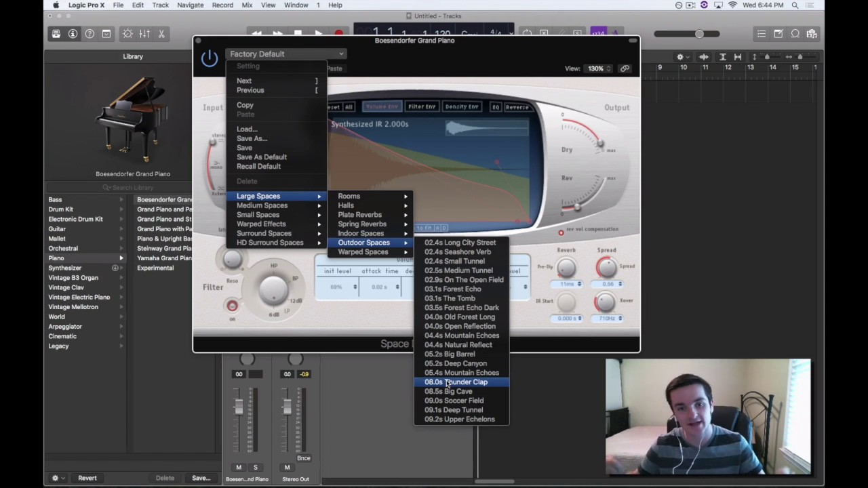Screen dimensions: 868x488
Task: Select Steinway Grand Piano patch in Library
Action: [164, 249]
